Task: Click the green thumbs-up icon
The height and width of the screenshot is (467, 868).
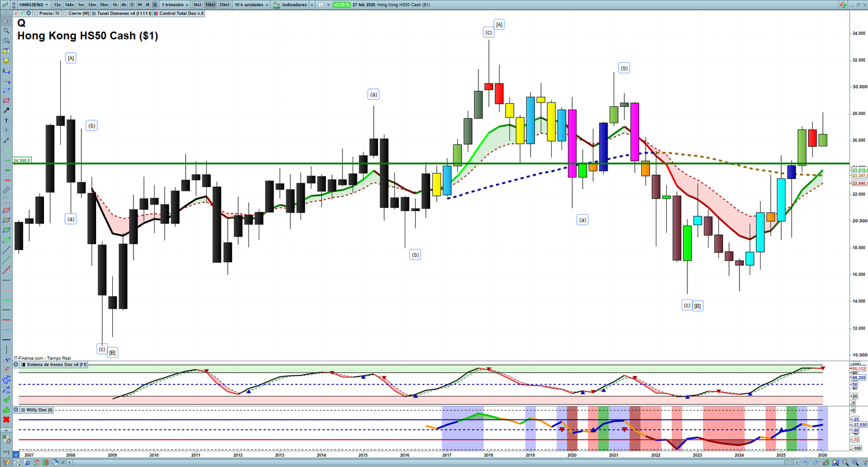Action: 6,410
